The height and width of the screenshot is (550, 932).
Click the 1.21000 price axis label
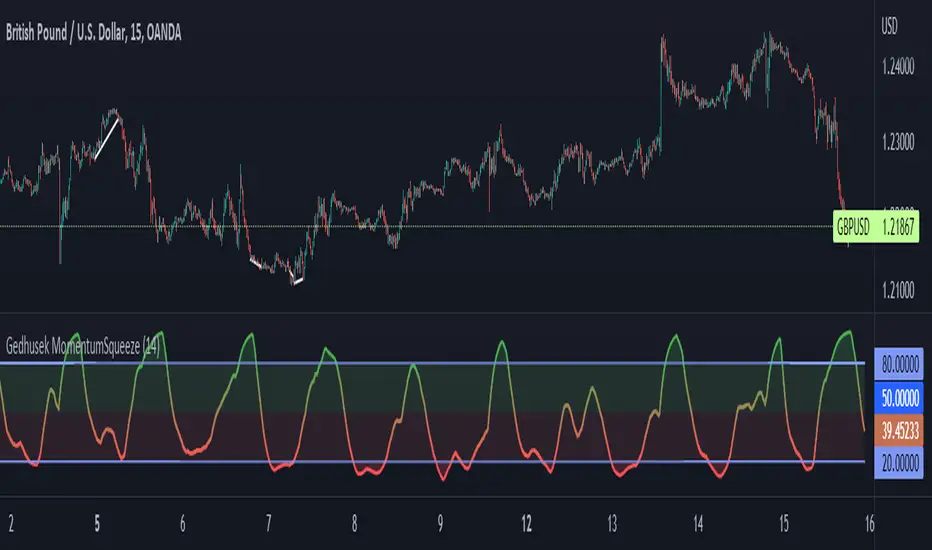pyautogui.click(x=898, y=290)
